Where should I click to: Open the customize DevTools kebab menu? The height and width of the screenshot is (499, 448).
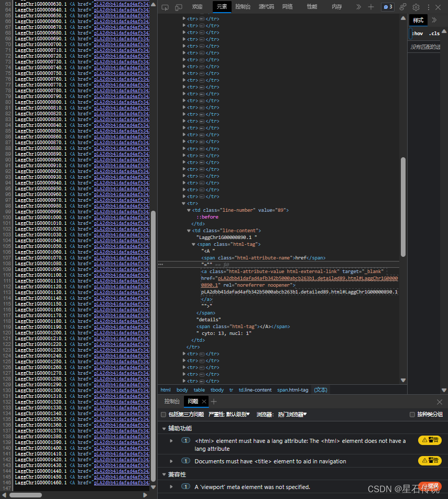(428, 7)
